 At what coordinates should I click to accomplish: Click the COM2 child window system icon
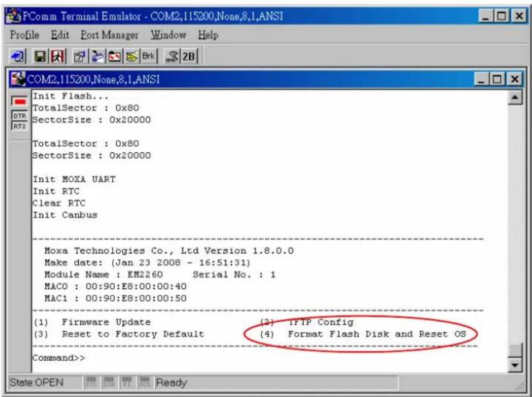[x=18, y=79]
